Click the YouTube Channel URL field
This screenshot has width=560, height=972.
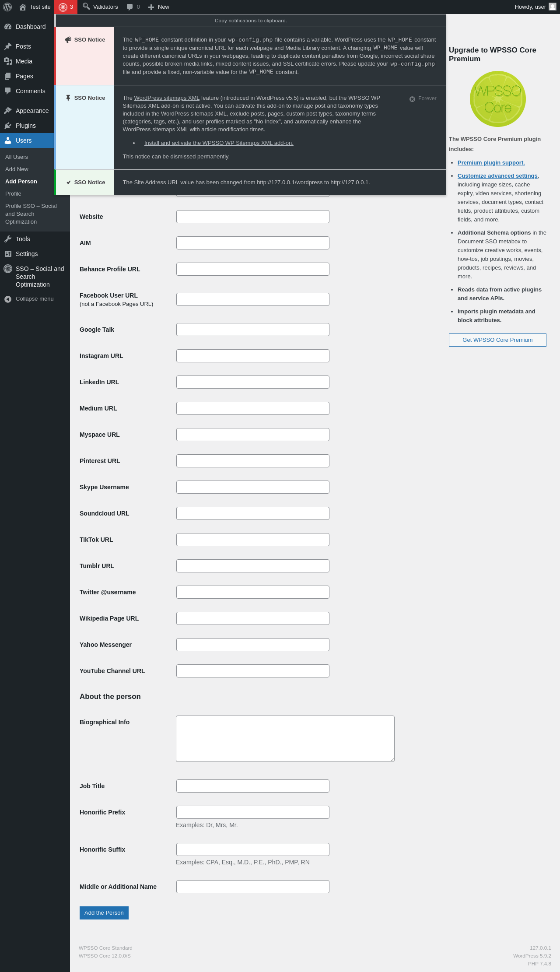coord(253,671)
